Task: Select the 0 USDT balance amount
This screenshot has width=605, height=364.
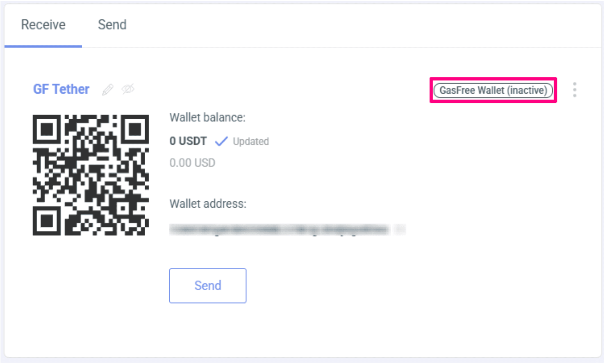Action: 188,141
